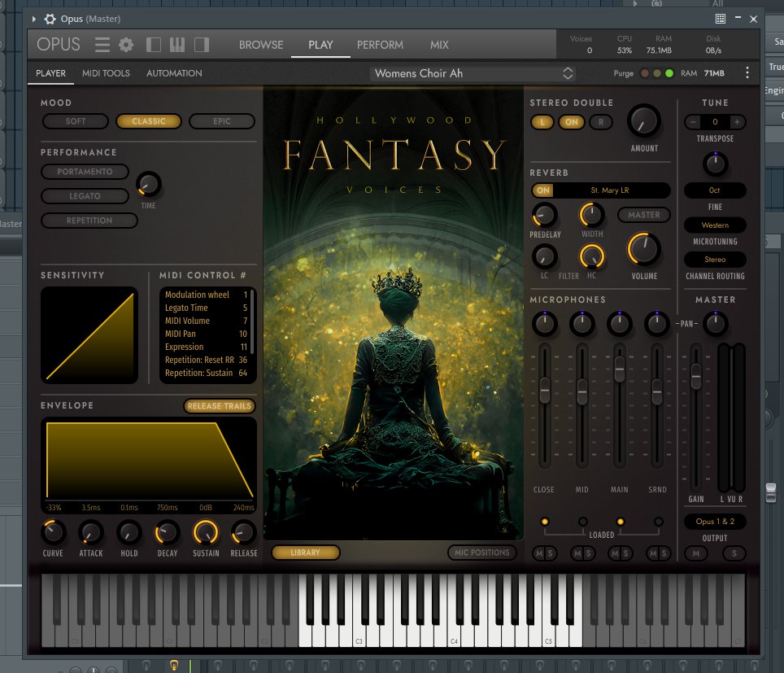Switch to the Browse page
784x673 pixels.
[261, 45]
